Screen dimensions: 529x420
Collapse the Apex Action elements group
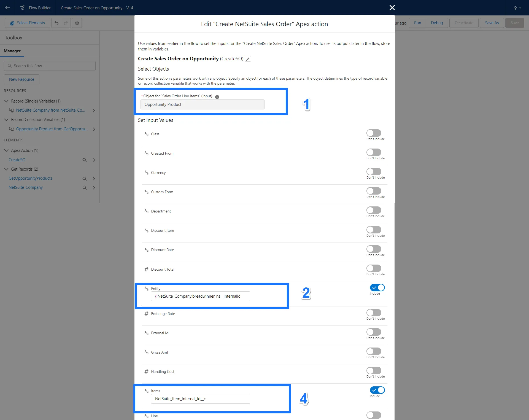point(6,150)
